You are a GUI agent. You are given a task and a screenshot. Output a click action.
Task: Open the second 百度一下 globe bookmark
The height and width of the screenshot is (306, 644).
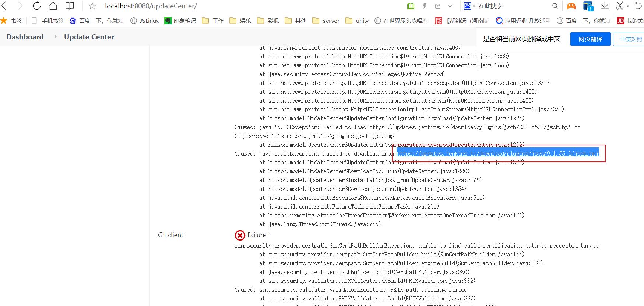(x=584, y=21)
